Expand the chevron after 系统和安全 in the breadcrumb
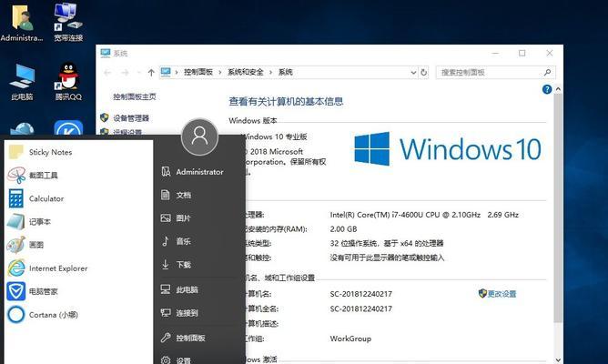Viewport: 608px width, 364px height. pyautogui.click(x=270, y=73)
